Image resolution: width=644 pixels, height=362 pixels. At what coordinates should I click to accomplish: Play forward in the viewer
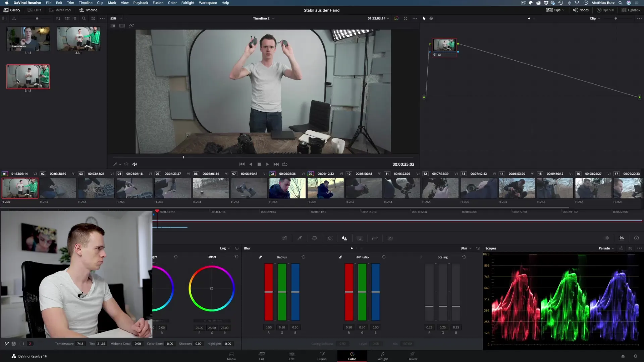pos(267,164)
